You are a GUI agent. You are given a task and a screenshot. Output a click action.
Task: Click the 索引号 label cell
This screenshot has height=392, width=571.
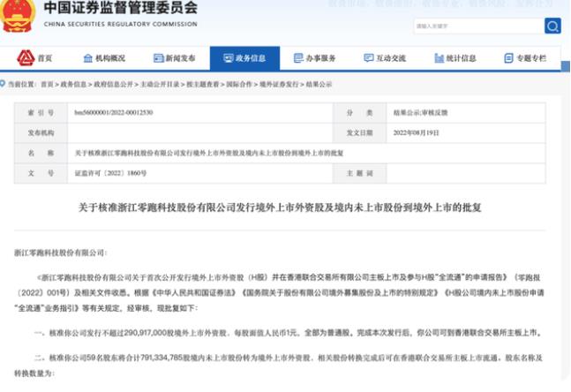click(41, 113)
